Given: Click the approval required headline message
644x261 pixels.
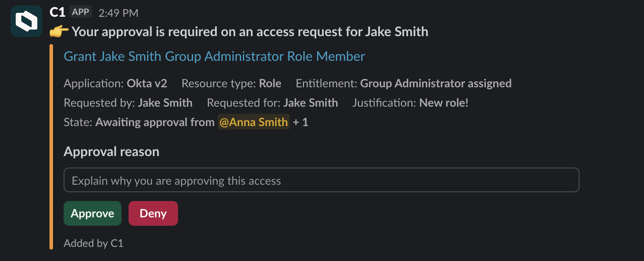Looking at the screenshot, I should pos(250,32).
